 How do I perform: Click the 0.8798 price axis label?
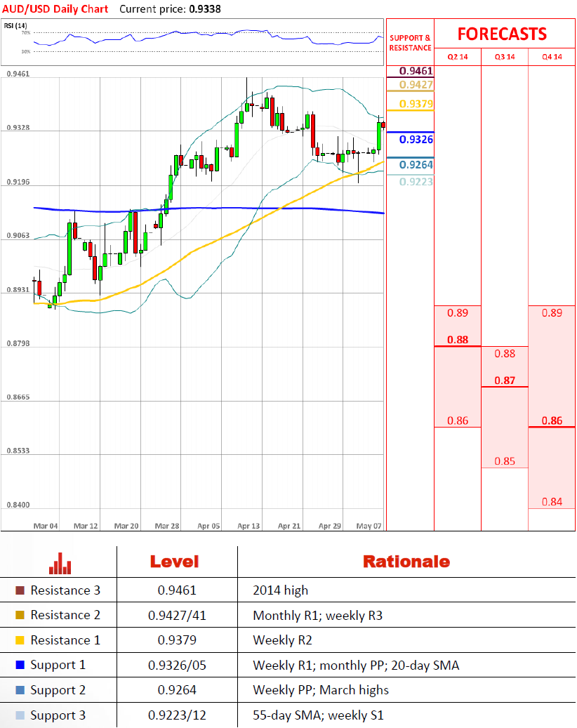click(18, 343)
